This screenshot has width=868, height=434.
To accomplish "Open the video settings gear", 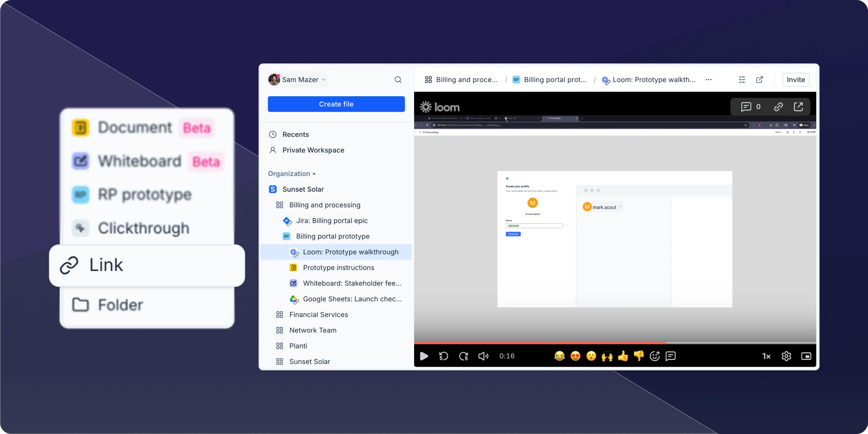I will click(786, 356).
